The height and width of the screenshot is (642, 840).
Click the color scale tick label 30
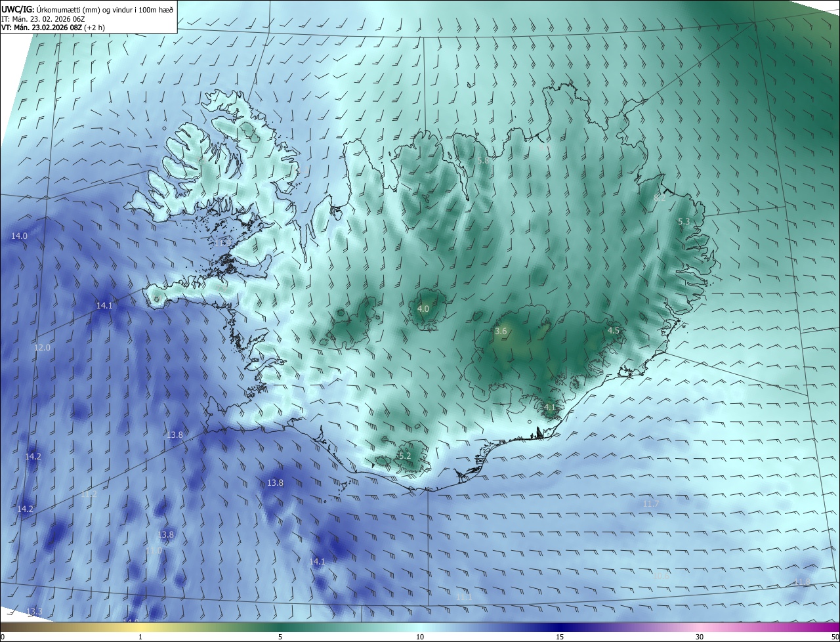[x=700, y=637]
